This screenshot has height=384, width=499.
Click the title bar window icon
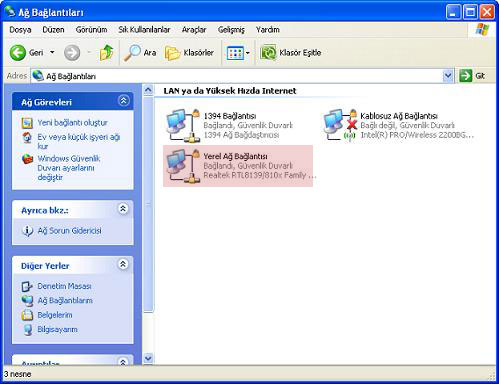tap(10, 12)
